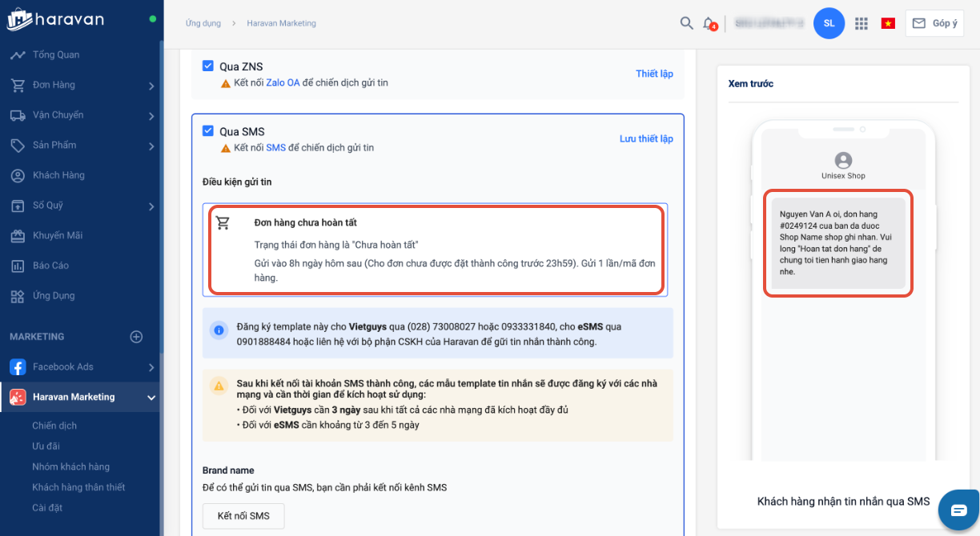Viewport: 980px width, 536px height.
Task: Open Ưu đãi submenu item
Action: coord(46,446)
